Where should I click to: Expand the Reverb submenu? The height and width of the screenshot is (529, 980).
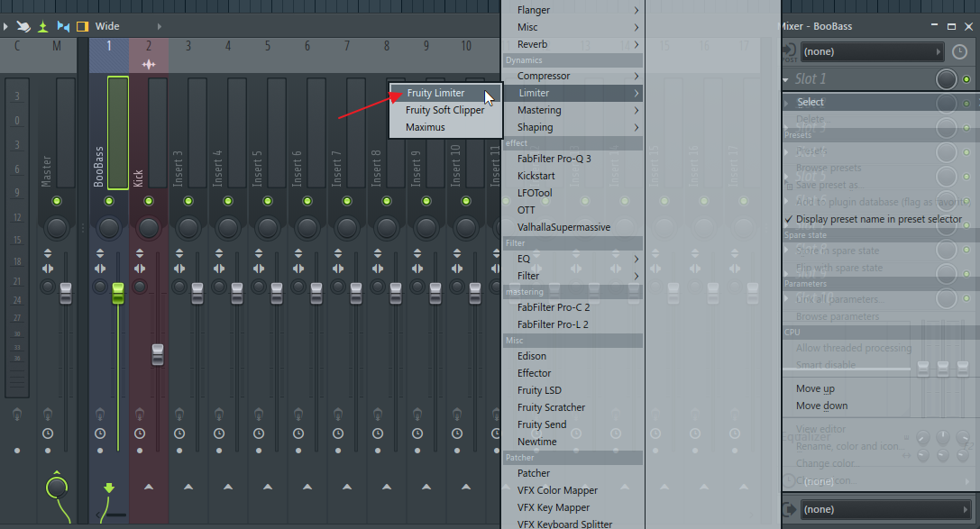coord(573,44)
